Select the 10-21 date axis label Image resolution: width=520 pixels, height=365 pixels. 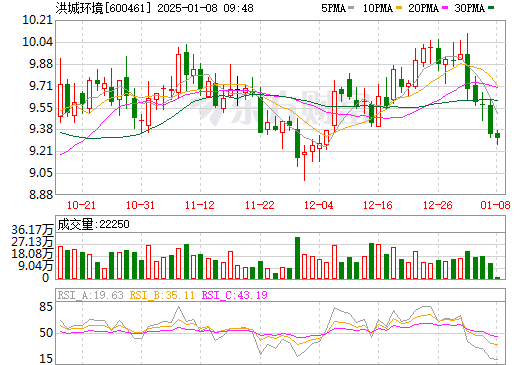coord(81,205)
